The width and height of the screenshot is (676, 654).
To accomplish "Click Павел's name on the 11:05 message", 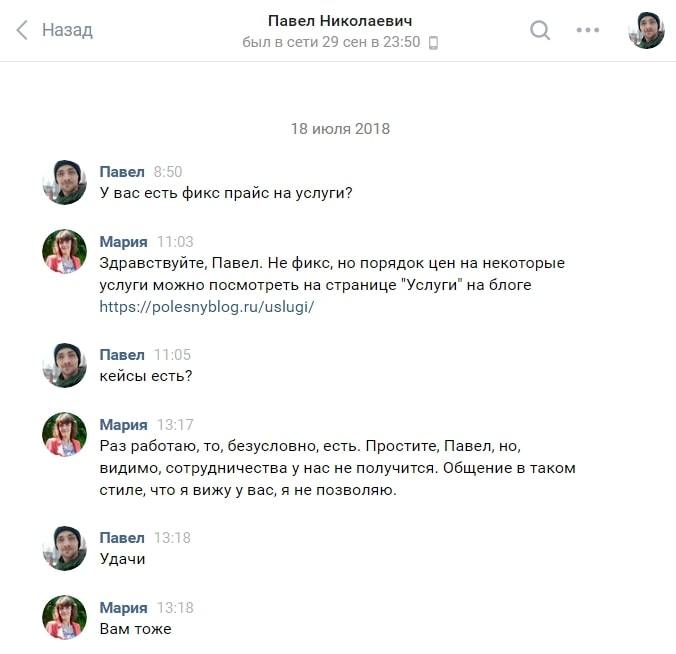I will [122, 354].
